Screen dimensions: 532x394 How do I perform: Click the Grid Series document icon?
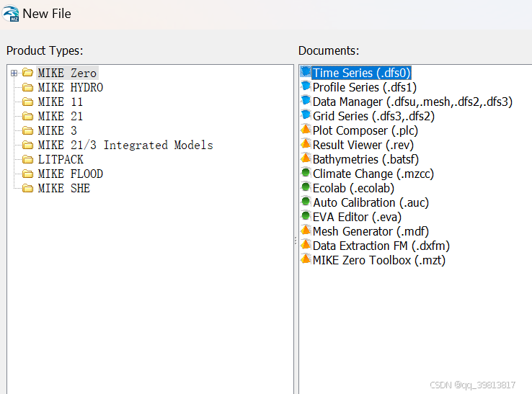click(x=306, y=115)
